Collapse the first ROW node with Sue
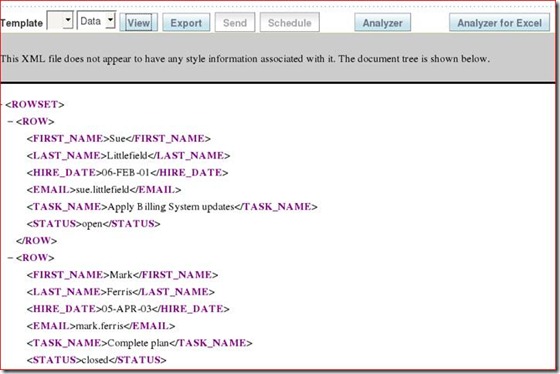 tap(10, 121)
